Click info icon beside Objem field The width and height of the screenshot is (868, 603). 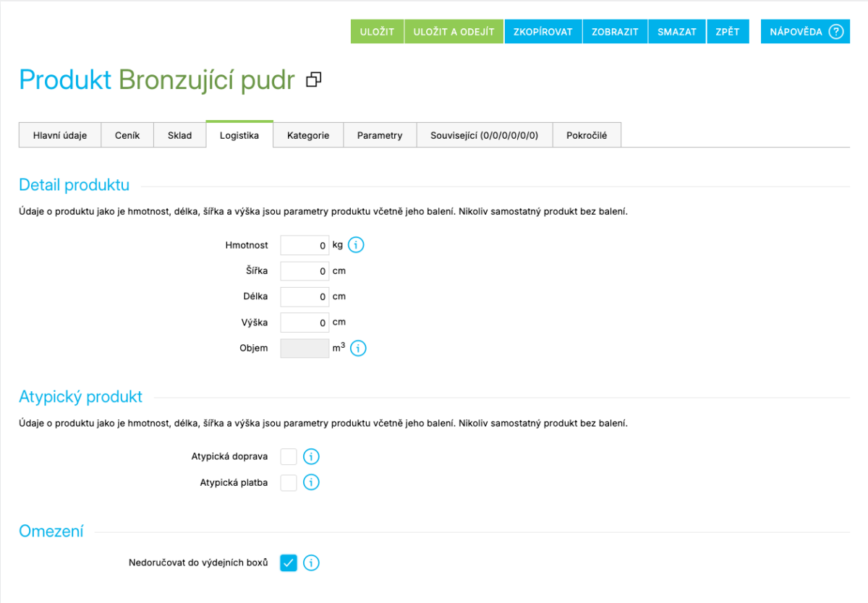coord(358,348)
